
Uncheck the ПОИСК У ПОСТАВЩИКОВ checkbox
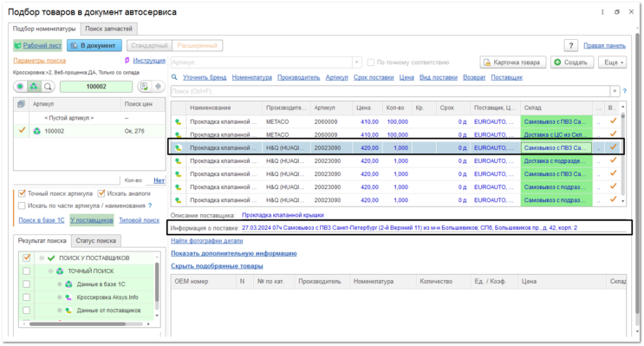tap(27, 258)
